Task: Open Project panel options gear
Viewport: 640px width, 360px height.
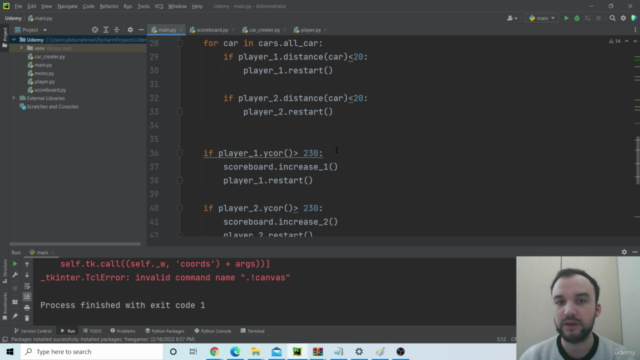Action: (130, 30)
